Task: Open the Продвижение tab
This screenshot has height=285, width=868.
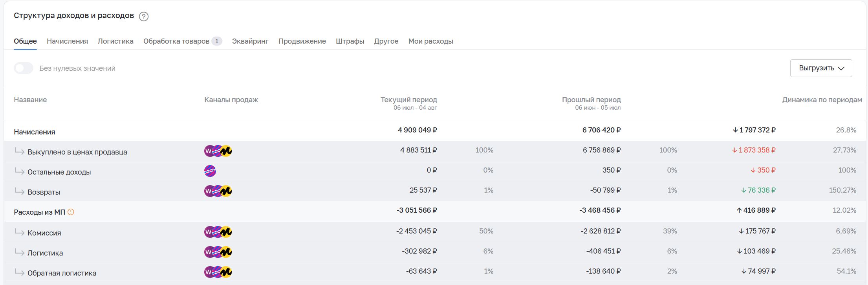Action: click(302, 41)
